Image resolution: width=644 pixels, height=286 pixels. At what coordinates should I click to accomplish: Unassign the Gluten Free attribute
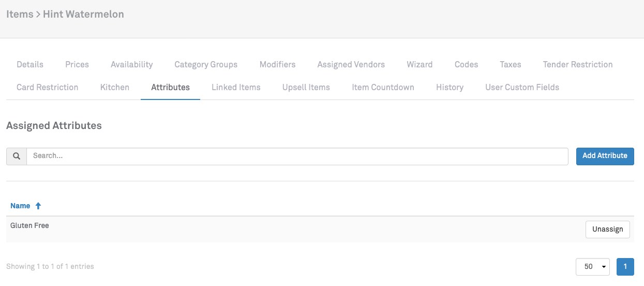coord(607,230)
